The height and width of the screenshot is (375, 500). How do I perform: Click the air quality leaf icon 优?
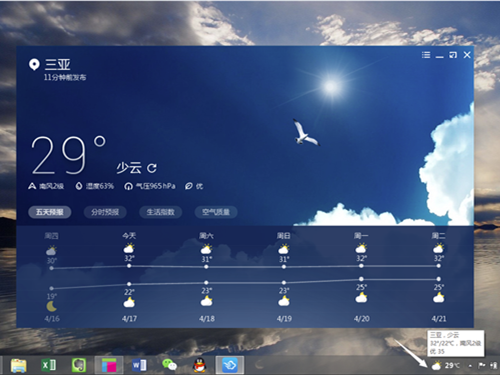point(189,186)
